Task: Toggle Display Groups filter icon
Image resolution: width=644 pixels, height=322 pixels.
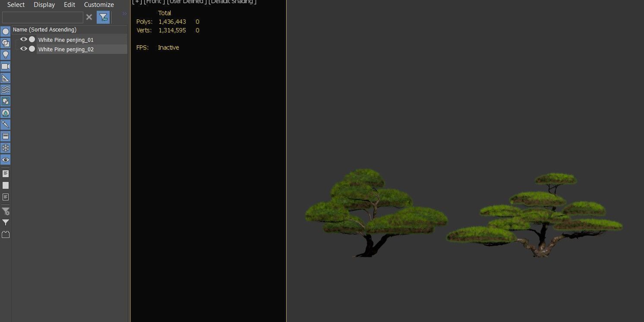Action: 6,101
